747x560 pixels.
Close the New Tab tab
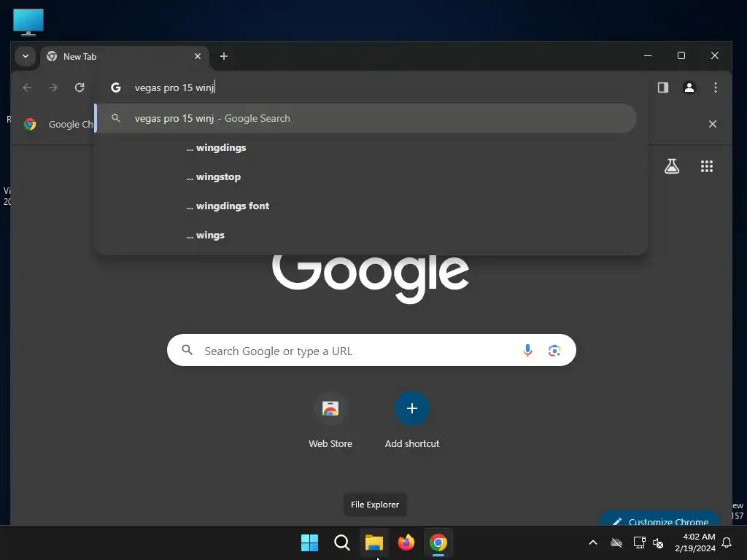coord(197,56)
